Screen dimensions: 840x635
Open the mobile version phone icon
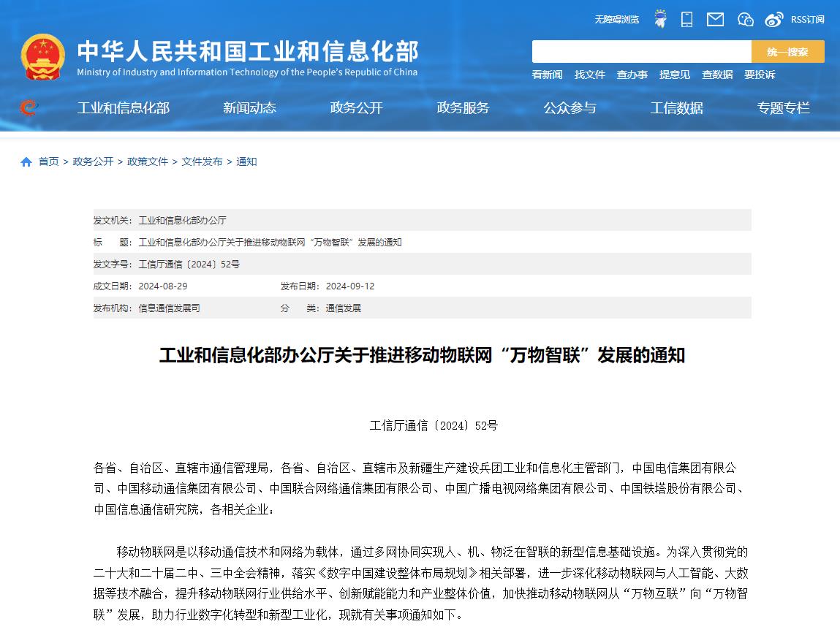(x=686, y=19)
